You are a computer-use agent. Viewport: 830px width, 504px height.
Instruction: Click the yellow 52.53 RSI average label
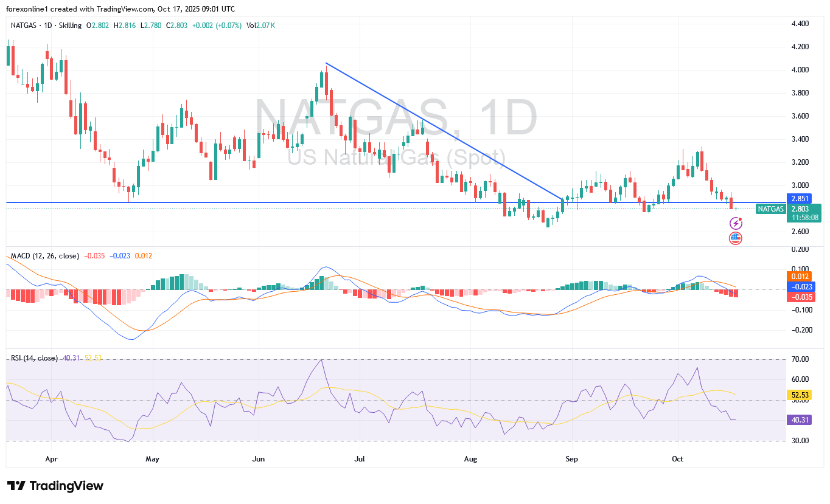point(799,395)
